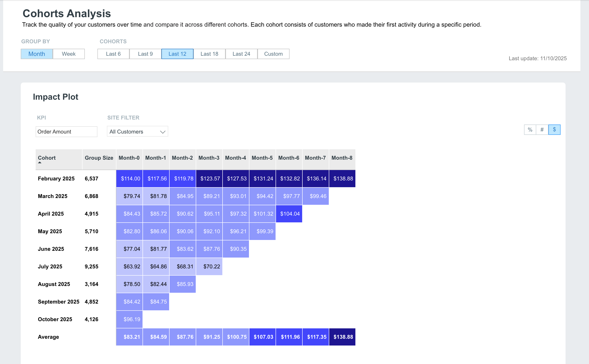Open the All Customers site filter dropdown
The image size is (589, 364).
(x=138, y=132)
